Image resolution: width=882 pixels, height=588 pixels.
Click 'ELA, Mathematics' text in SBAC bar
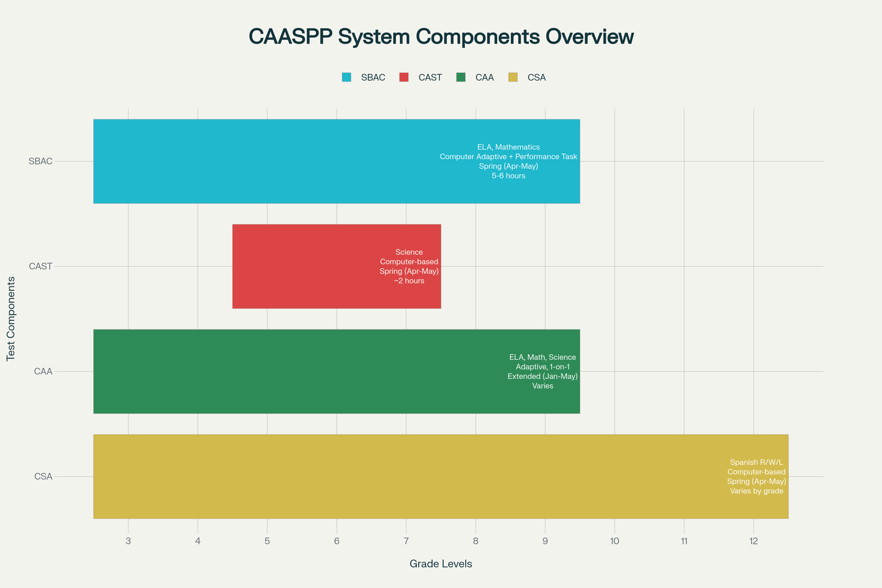[x=508, y=147]
